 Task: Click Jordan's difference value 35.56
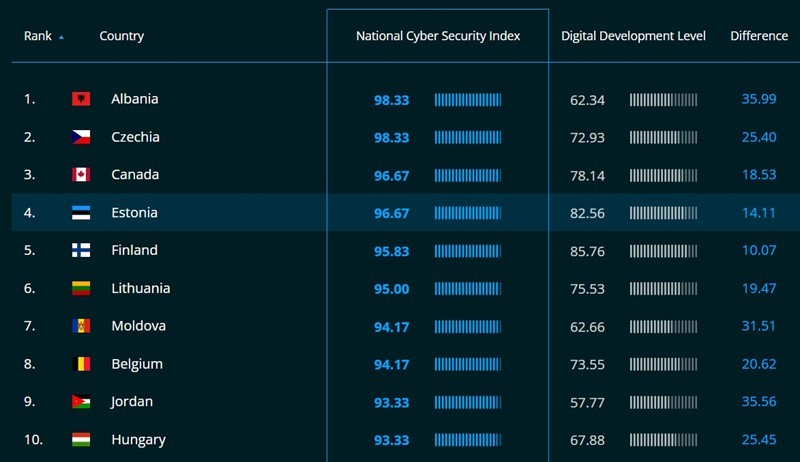759,402
